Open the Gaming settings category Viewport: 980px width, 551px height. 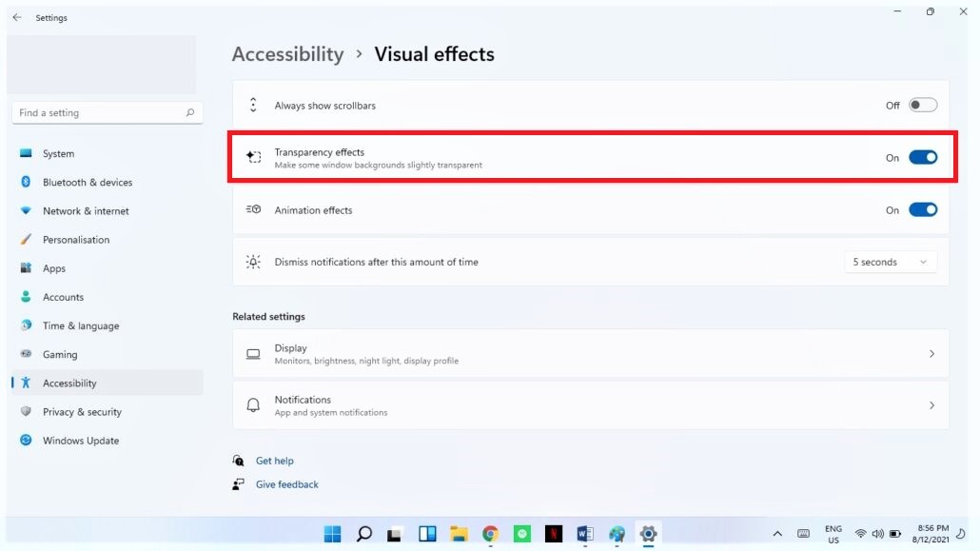point(60,354)
